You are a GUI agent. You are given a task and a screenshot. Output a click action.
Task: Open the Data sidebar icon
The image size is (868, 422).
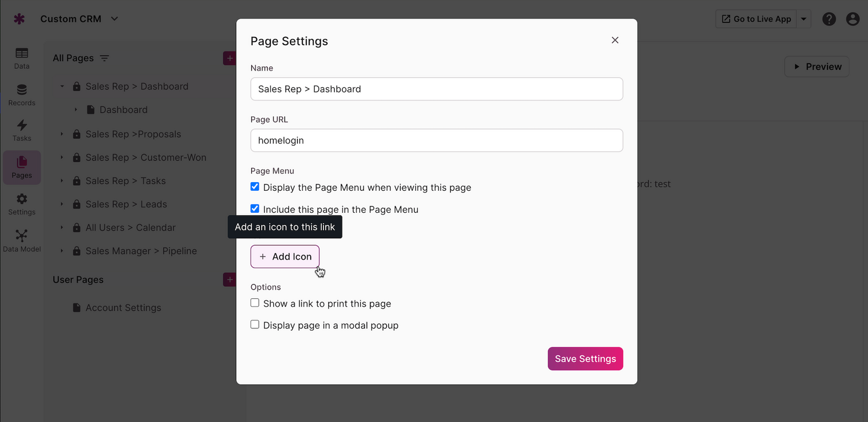click(x=21, y=58)
